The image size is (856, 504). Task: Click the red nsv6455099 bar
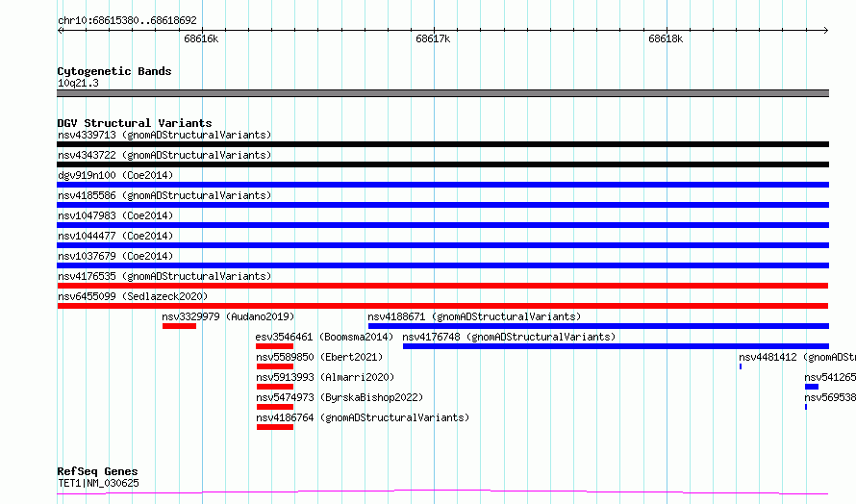tap(442, 306)
